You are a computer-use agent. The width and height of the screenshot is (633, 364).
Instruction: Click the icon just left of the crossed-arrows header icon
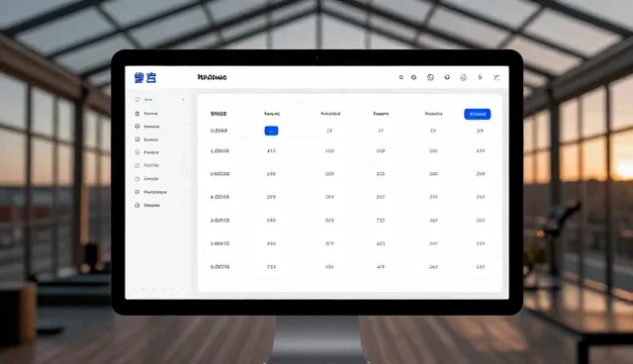tap(480, 77)
